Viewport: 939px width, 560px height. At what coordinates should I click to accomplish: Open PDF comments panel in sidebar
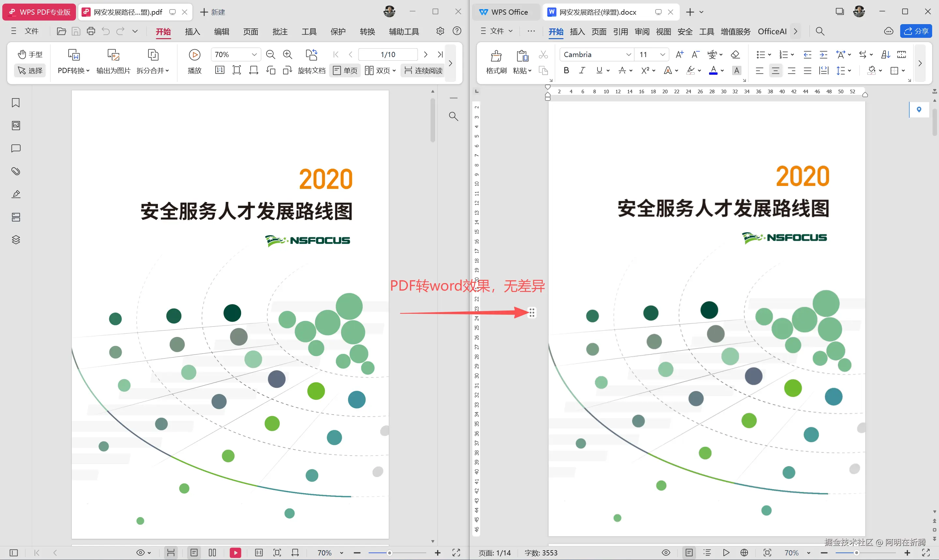click(16, 148)
